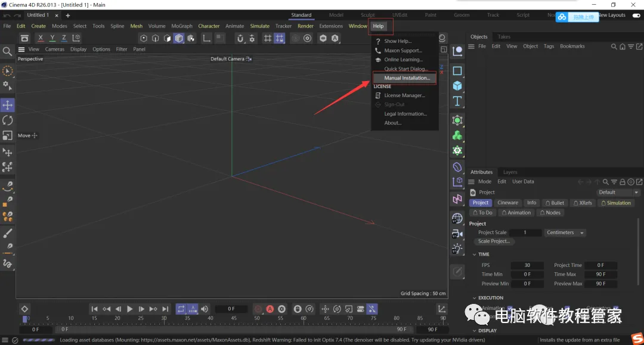
Task: Toggle autokeying red A button
Action: tap(270, 309)
